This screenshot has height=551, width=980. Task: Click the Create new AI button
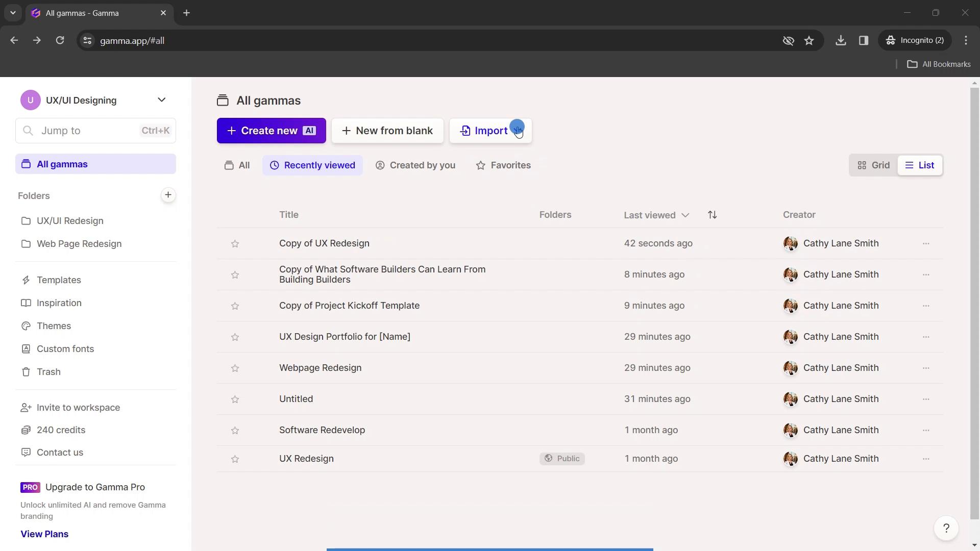pos(270,130)
